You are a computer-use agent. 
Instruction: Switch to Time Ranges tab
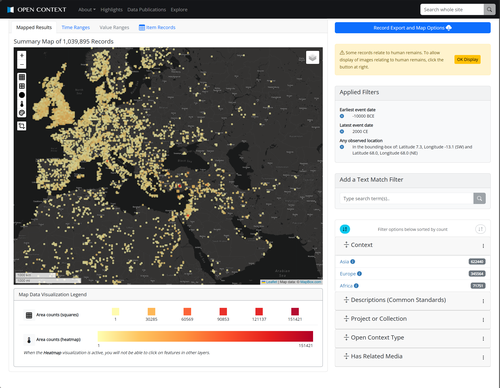coord(76,27)
